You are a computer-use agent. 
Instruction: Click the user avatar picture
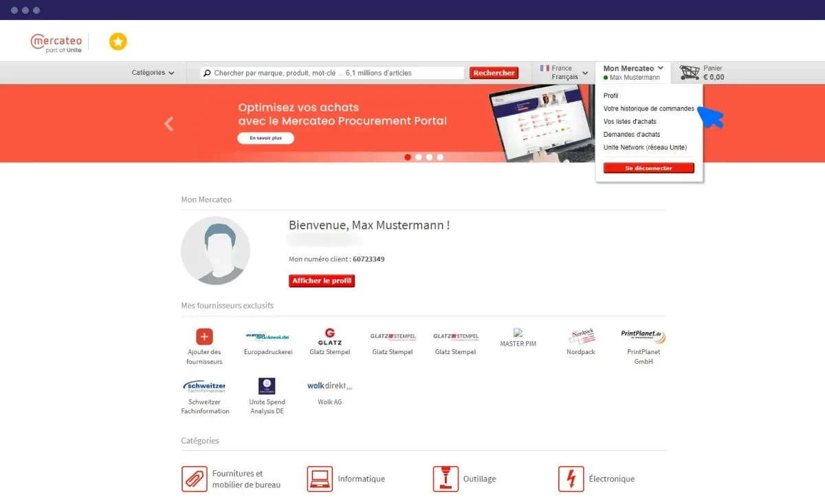click(x=215, y=250)
